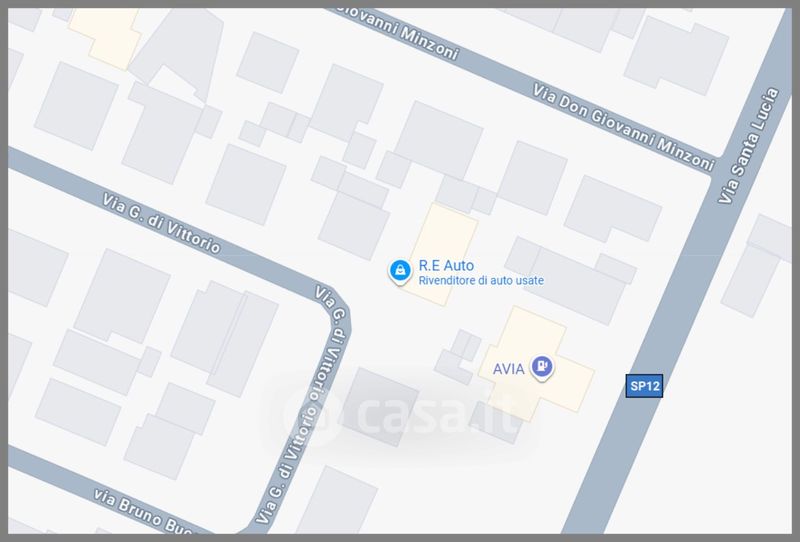
Task: Click the yellow building behind R.E Auto
Action: [x=442, y=255]
